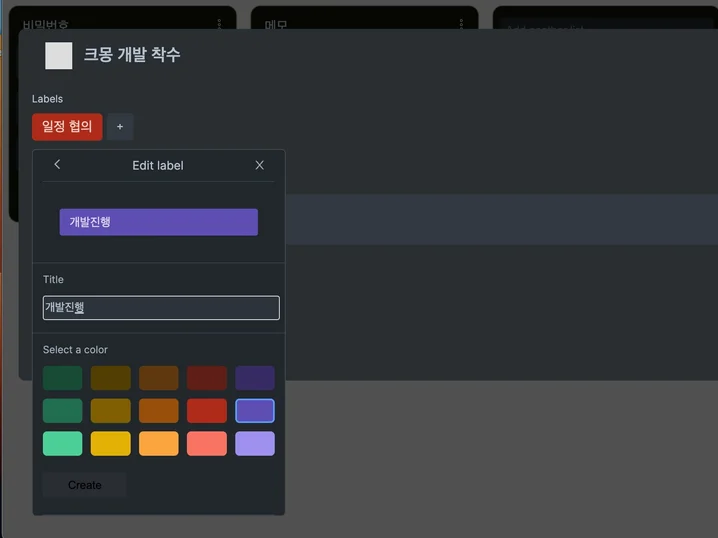
Task: Click the Title input field with 개발진행
Action: tap(161, 308)
